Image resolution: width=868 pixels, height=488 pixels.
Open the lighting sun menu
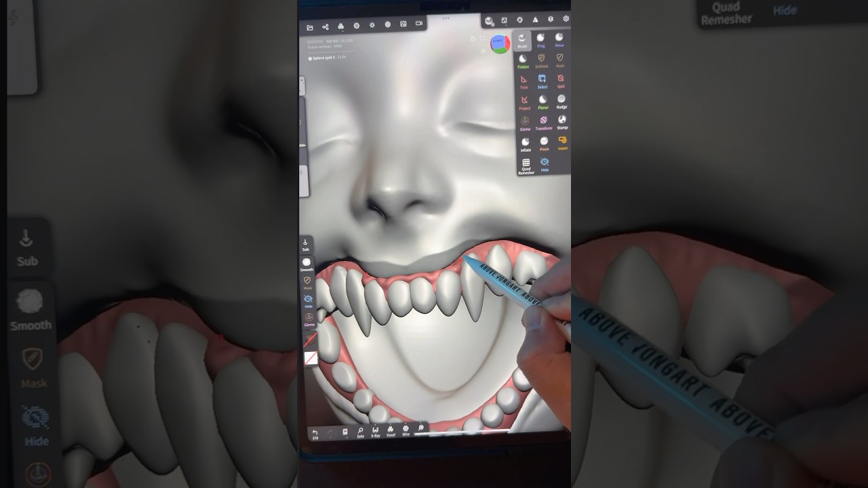[x=372, y=25]
